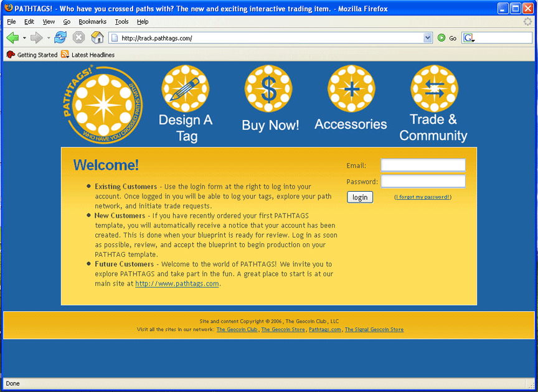Maximize the Firefox window
Viewport: 538px width, 392px height.
point(516,8)
